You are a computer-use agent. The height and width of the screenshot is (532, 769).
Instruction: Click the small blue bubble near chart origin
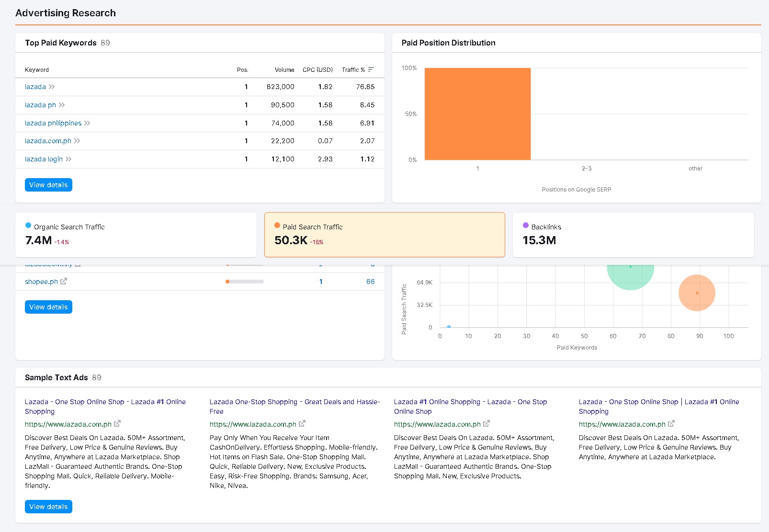point(449,327)
